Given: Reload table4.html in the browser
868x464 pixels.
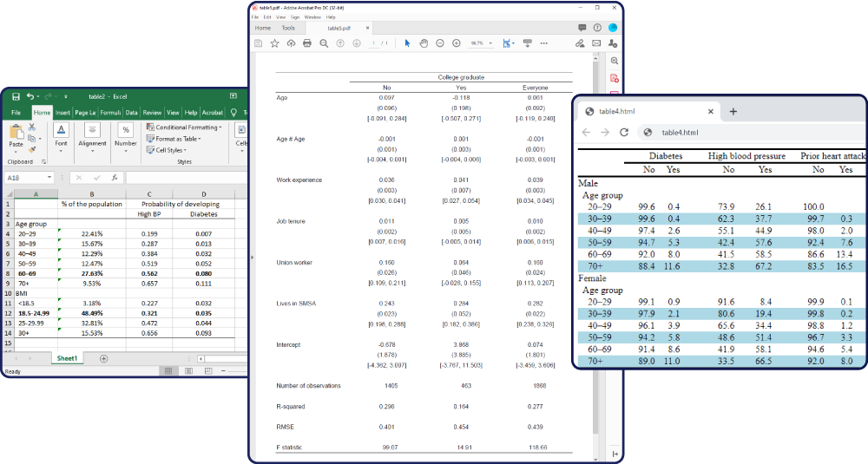Looking at the screenshot, I should coord(623,133).
